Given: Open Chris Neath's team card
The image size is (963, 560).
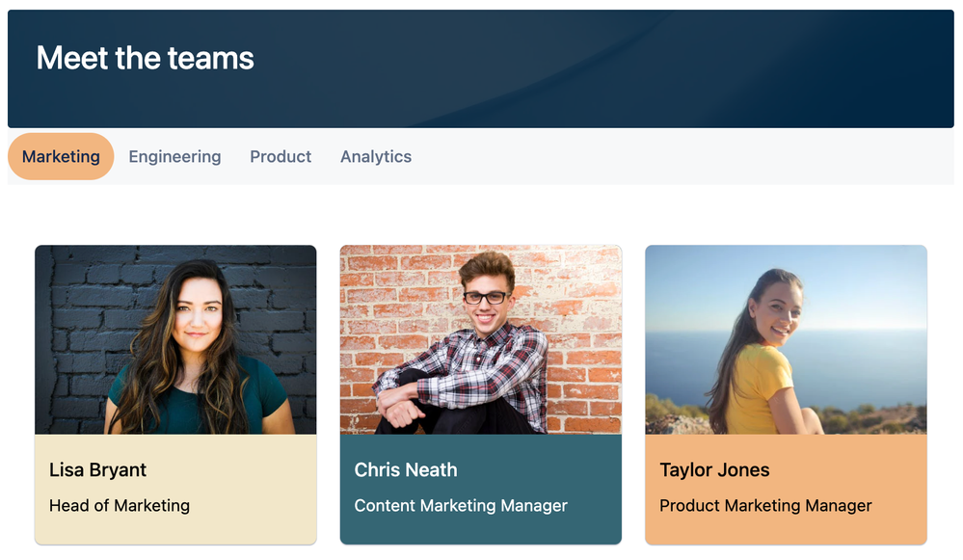Looking at the screenshot, I should [480, 395].
